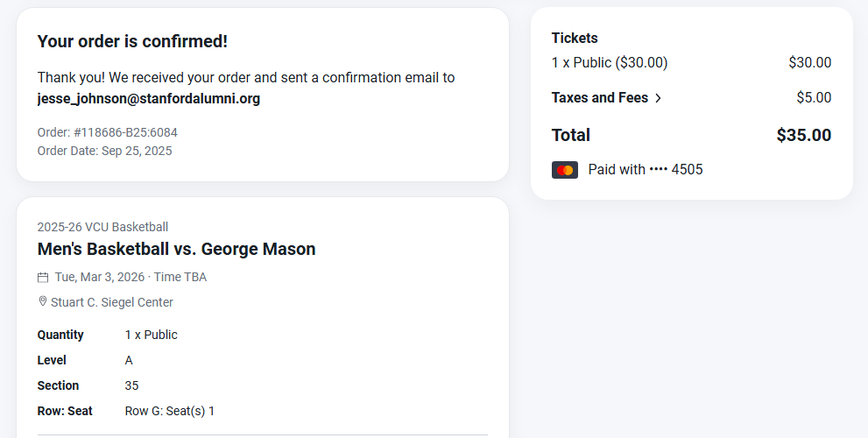Click the "Paid with •••• 4505" text
This screenshot has width=868, height=438.
tap(646, 170)
